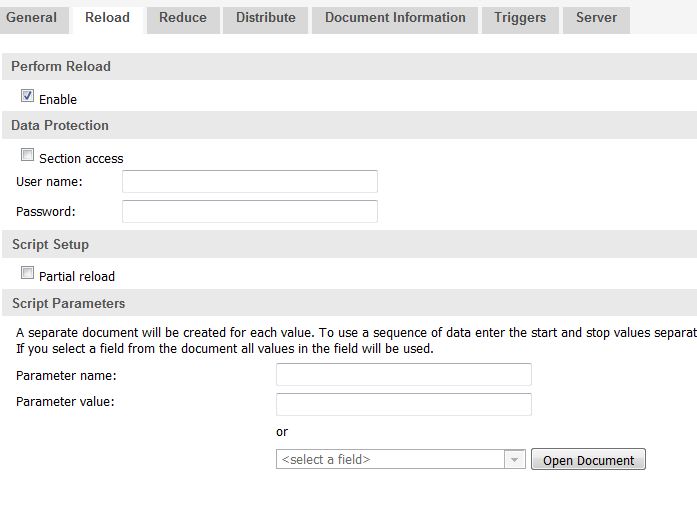Image resolution: width=697 pixels, height=519 pixels.
Task: Go to the Distribute tab
Action: coord(266,18)
